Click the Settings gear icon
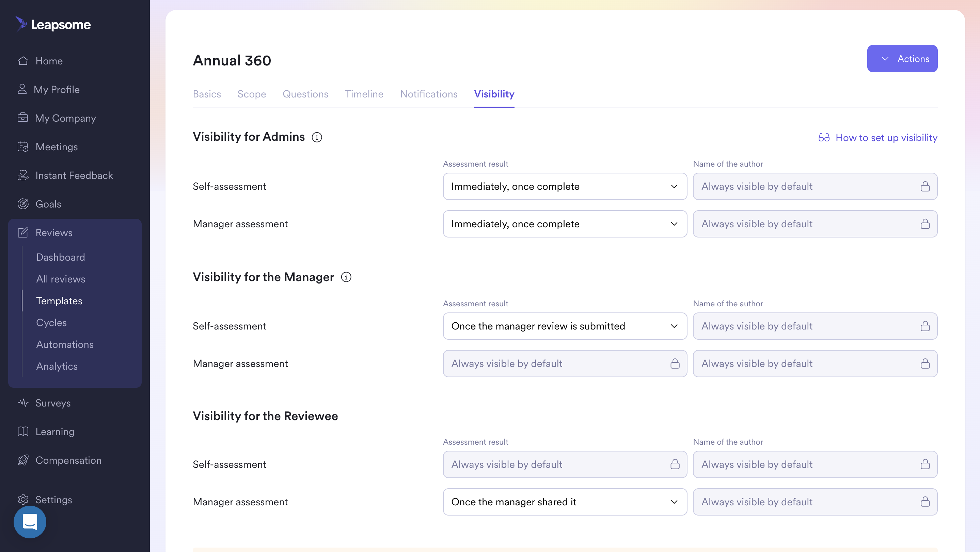Image resolution: width=980 pixels, height=552 pixels. click(23, 500)
